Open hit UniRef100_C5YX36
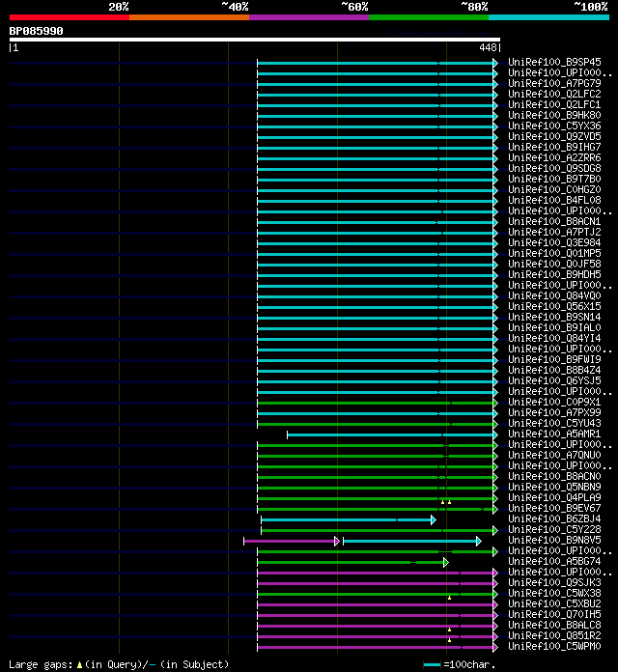Image resolution: width=618 pixels, height=672 pixels. [554, 126]
